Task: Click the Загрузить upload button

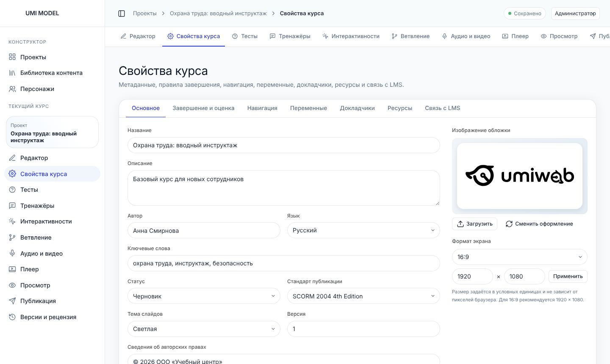Action: click(x=474, y=224)
